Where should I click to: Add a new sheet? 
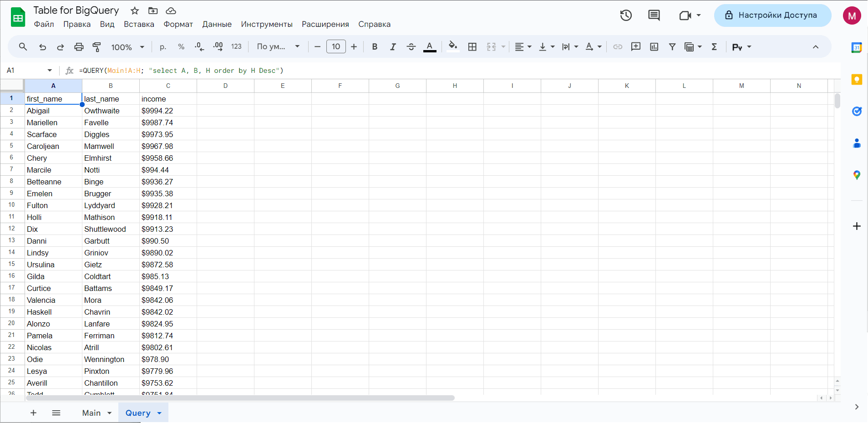coord(33,413)
